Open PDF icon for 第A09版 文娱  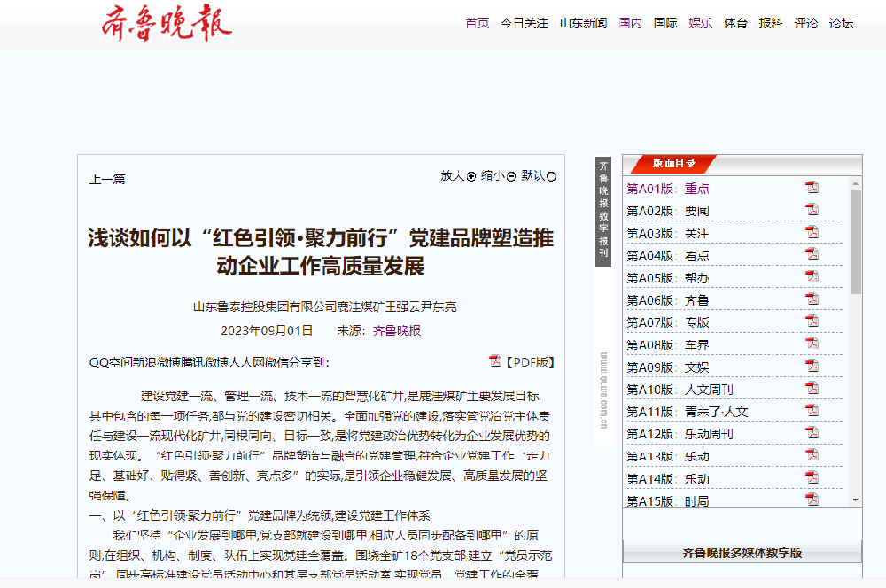click(812, 366)
